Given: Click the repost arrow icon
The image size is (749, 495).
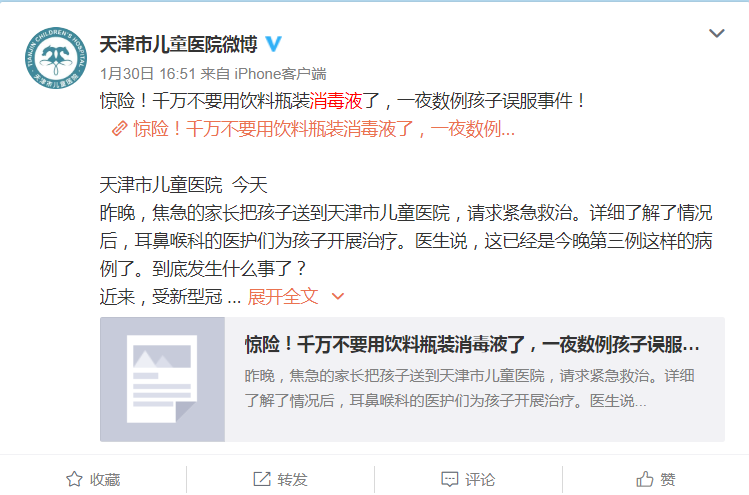Looking at the screenshot, I should pos(262,479).
